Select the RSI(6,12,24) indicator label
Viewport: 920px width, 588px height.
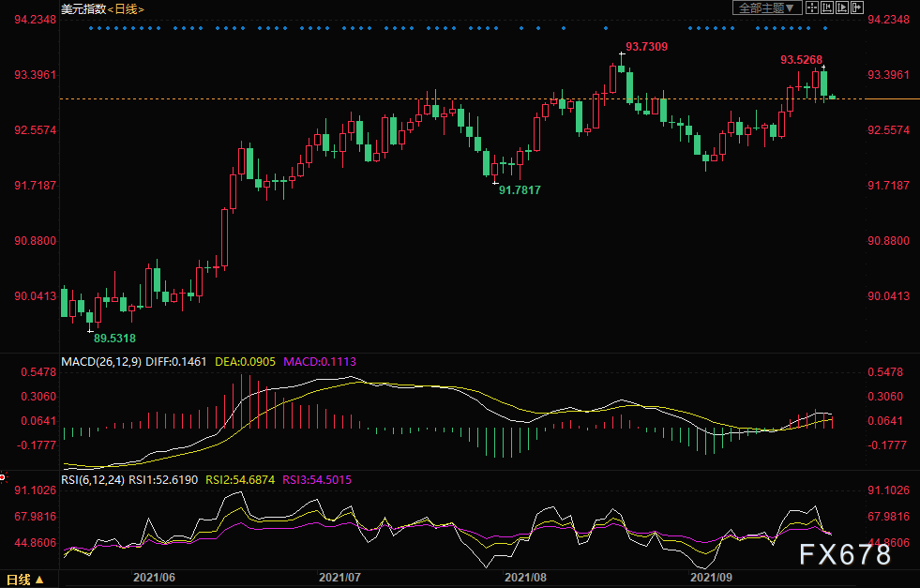[93, 479]
